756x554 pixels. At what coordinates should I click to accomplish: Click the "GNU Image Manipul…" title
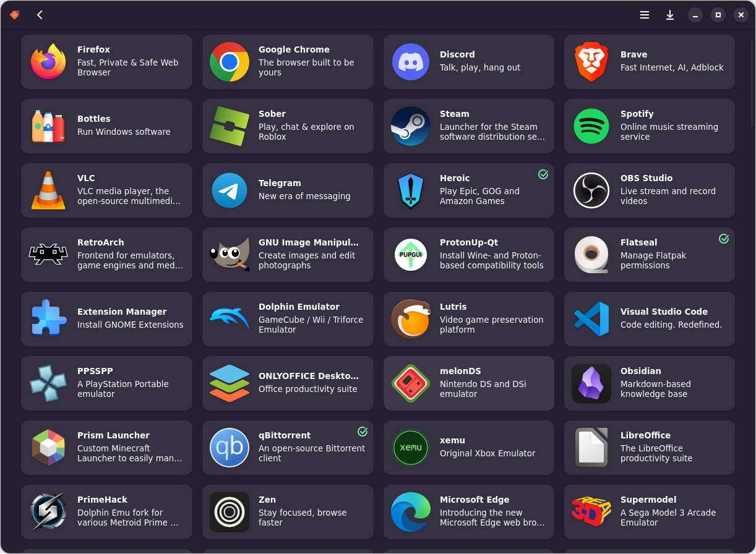(309, 242)
